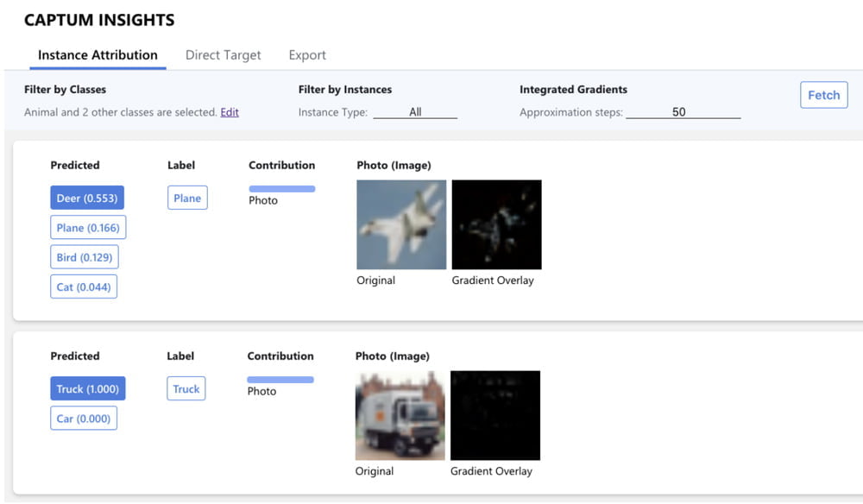The image size is (863, 504).
Task: Click the plane's Gradient Overlay image
Action: [x=496, y=224]
